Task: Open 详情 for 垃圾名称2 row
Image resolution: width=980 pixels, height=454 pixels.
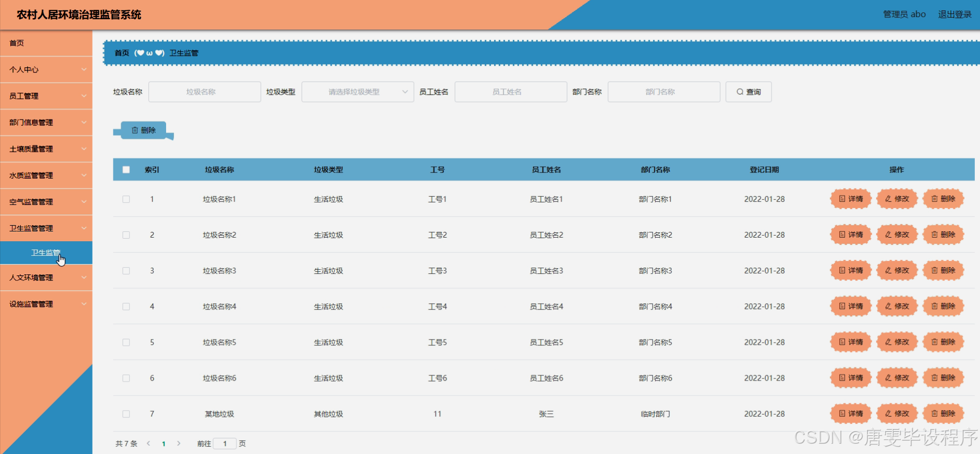Action: [x=851, y=235]
